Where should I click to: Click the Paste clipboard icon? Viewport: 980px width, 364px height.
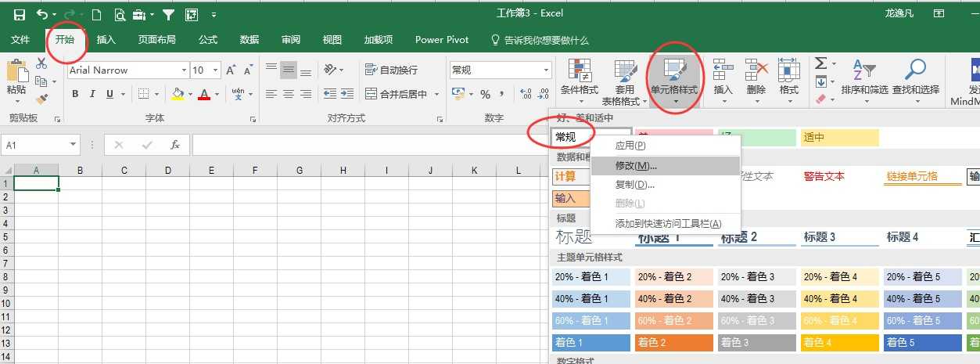tap(16, 71)
